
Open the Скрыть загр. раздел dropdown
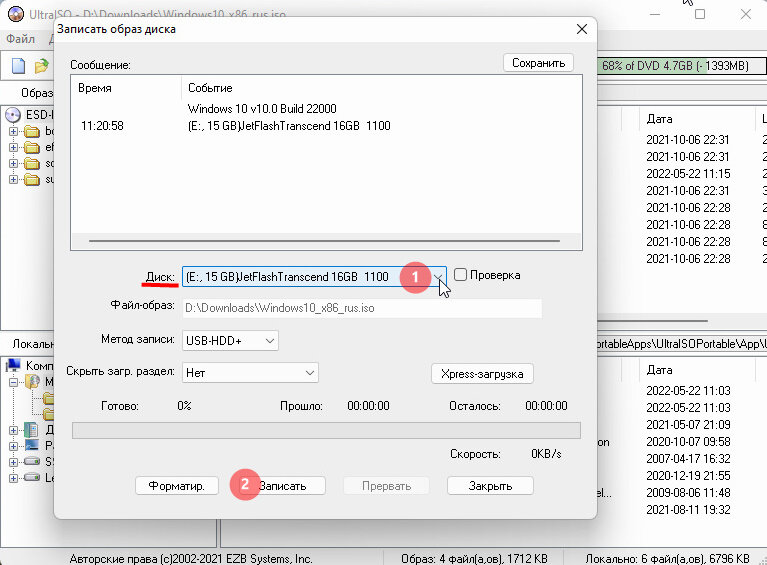(x=250, y=373)
